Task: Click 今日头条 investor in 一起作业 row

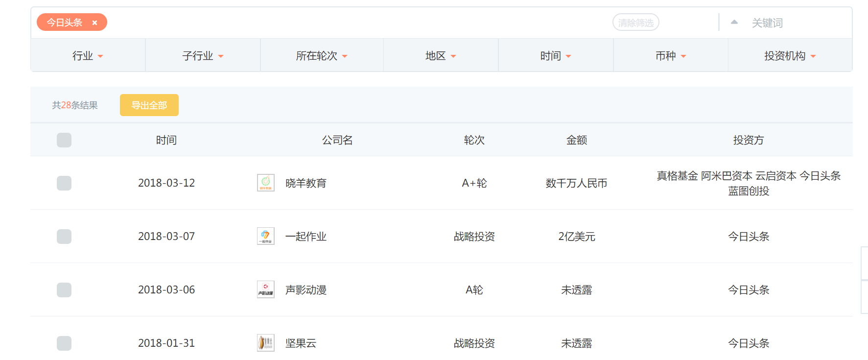Action: coord(749,237)
